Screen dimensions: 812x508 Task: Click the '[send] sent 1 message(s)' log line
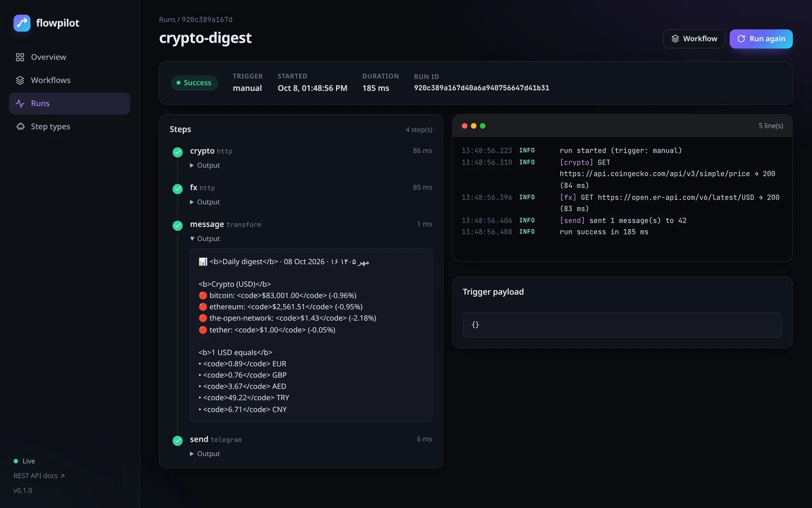tap(623, 220)
